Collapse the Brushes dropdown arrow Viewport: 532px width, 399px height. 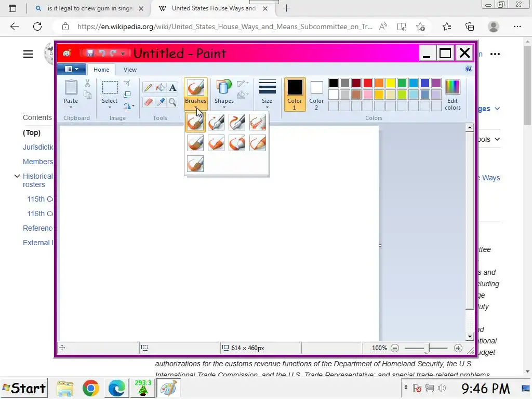(196, 108)
